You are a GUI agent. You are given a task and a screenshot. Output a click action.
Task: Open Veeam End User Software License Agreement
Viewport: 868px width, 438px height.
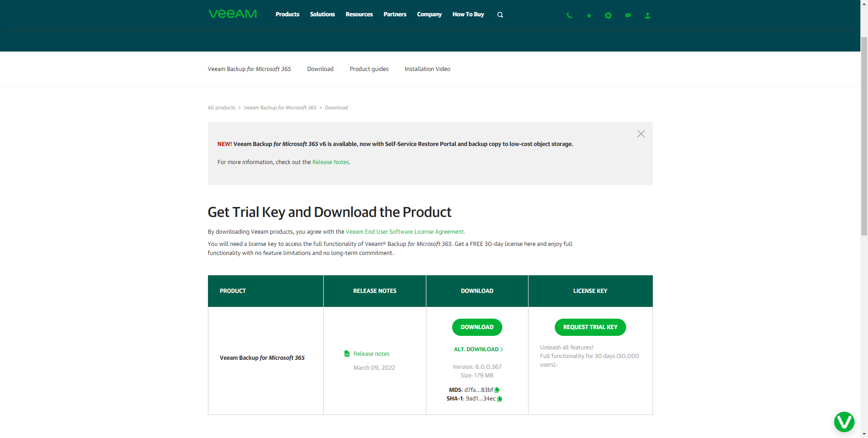pos(405,232)
